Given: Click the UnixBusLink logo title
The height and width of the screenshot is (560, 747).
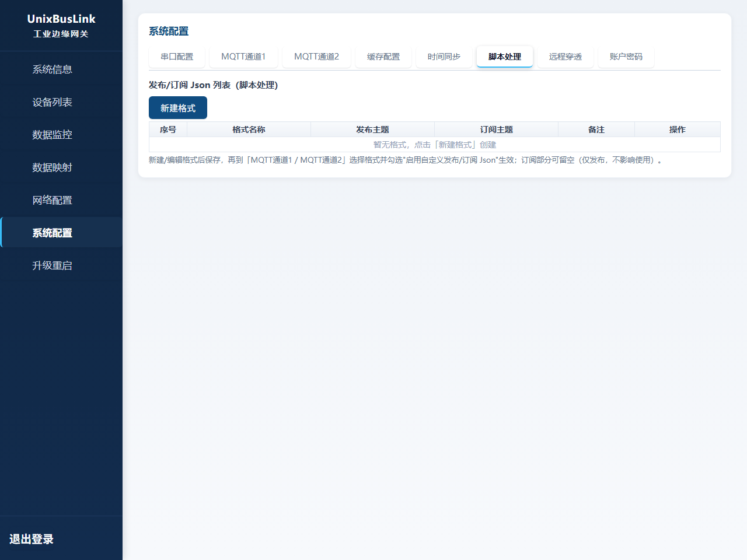Looking at the screenshot, I should tap(61, 19).
